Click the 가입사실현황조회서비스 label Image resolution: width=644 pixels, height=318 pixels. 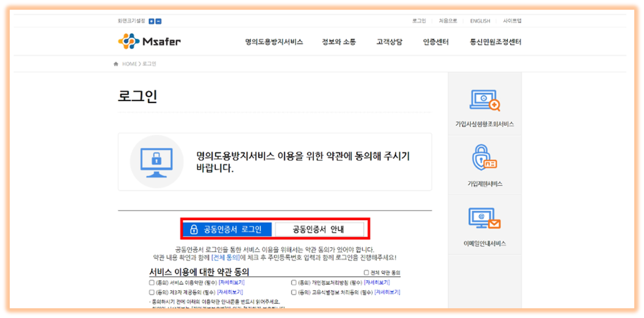[x=485, y=124]
